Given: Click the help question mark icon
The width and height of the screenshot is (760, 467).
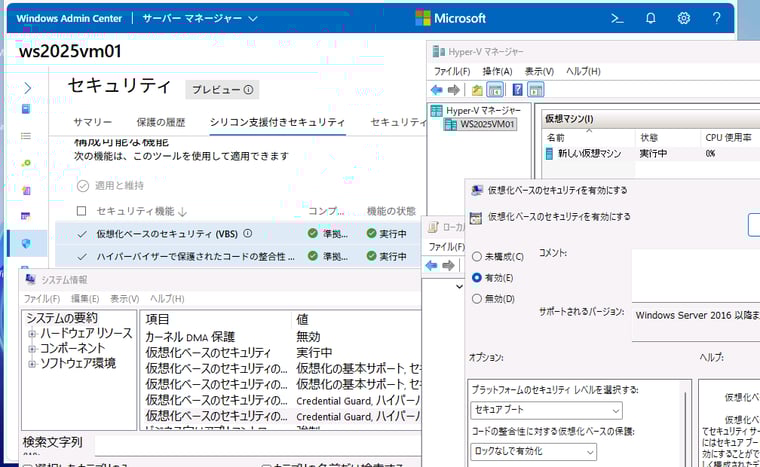Looking at the screenshot, I should click(x=716, y=18).
